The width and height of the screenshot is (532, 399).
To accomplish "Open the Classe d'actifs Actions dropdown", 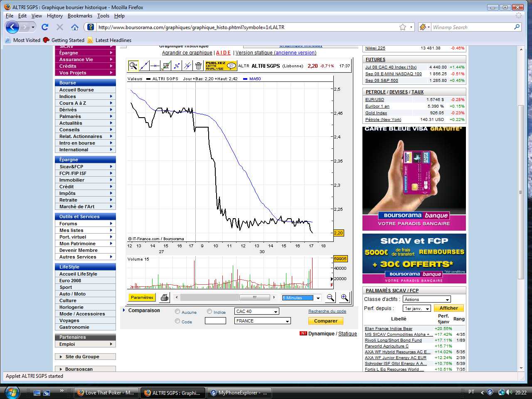I will pyautogui.click(x=427, y=299).
